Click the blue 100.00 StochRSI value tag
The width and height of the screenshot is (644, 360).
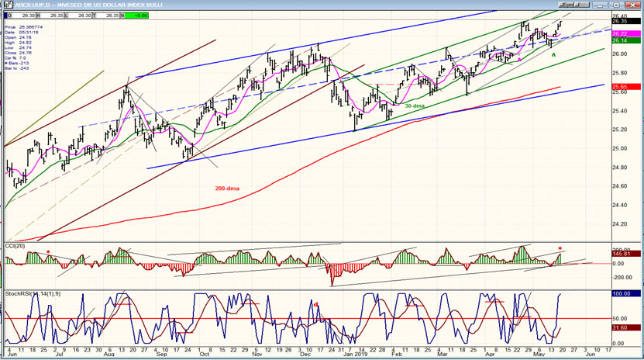point(625,294)
